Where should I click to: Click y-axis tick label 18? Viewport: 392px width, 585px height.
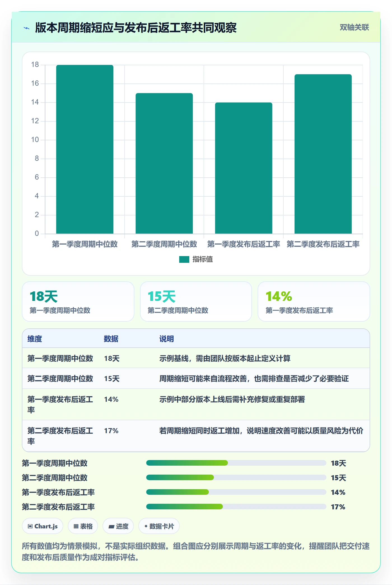35,65
